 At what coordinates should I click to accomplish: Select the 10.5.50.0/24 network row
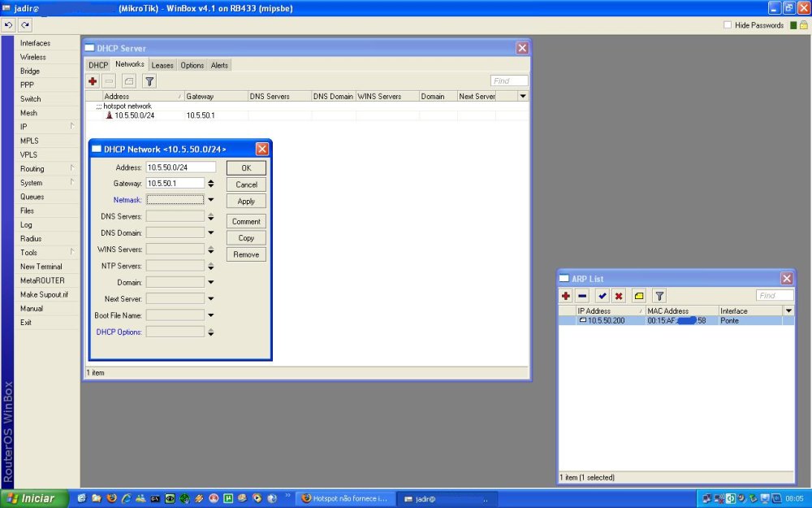[307, 115]
